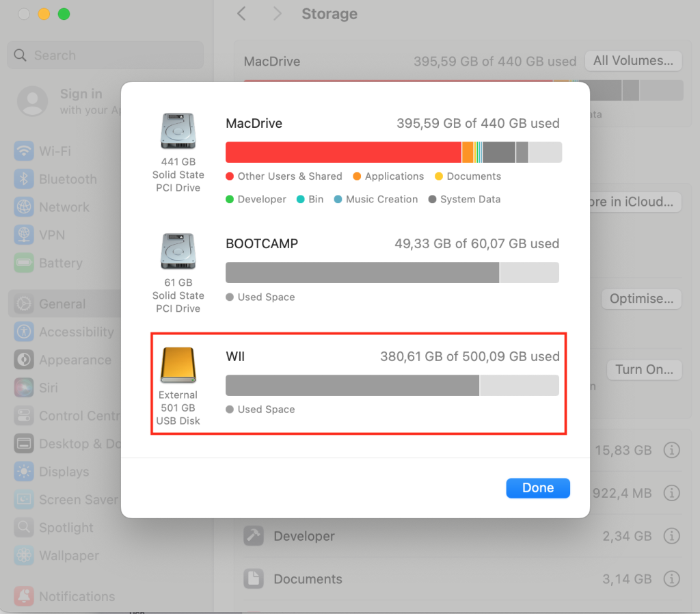Click the Accessibility sidebar icon
The width and height of the screenshot is (700, 614).
click(x=24, y=332)
